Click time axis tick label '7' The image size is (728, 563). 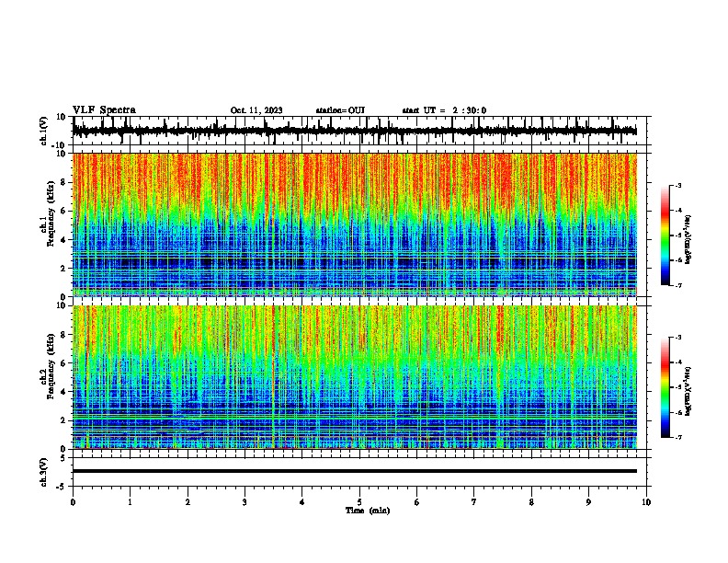[474, 502]
